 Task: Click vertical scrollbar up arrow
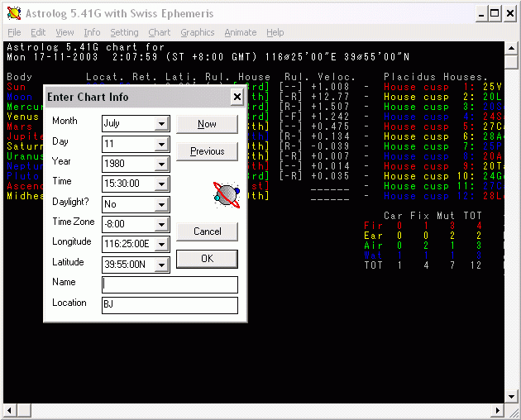(x=511, y=49)
